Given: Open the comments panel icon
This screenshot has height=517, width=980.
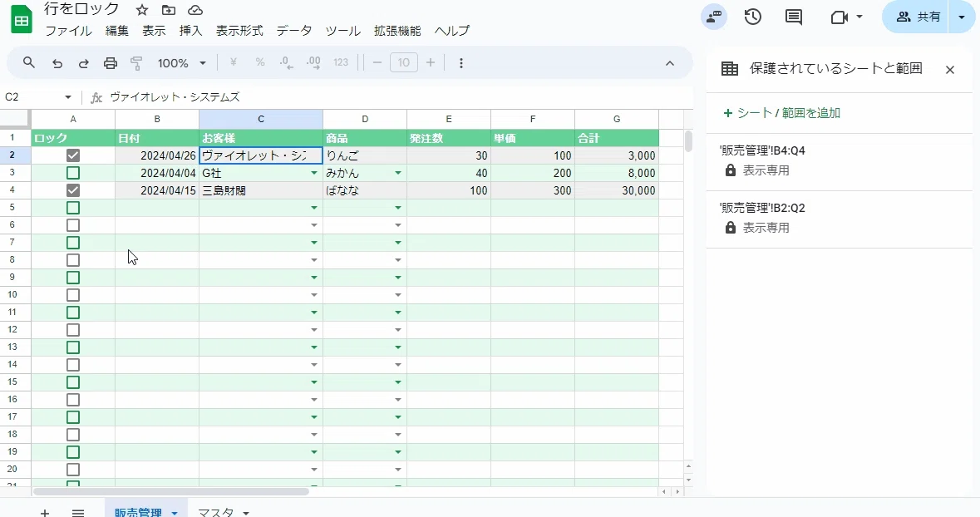Looking at the screenshot, I should click(x=794, y=17).
